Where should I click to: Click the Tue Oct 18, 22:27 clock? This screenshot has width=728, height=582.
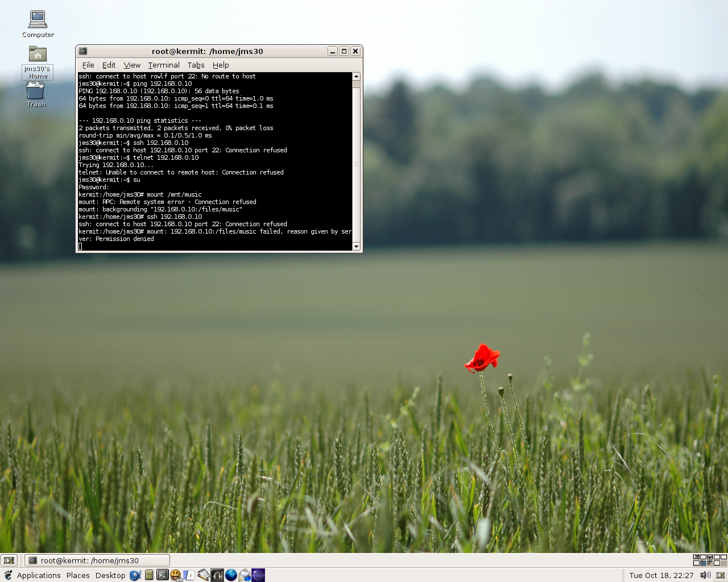pyautogui.click(x=661, y=575)
